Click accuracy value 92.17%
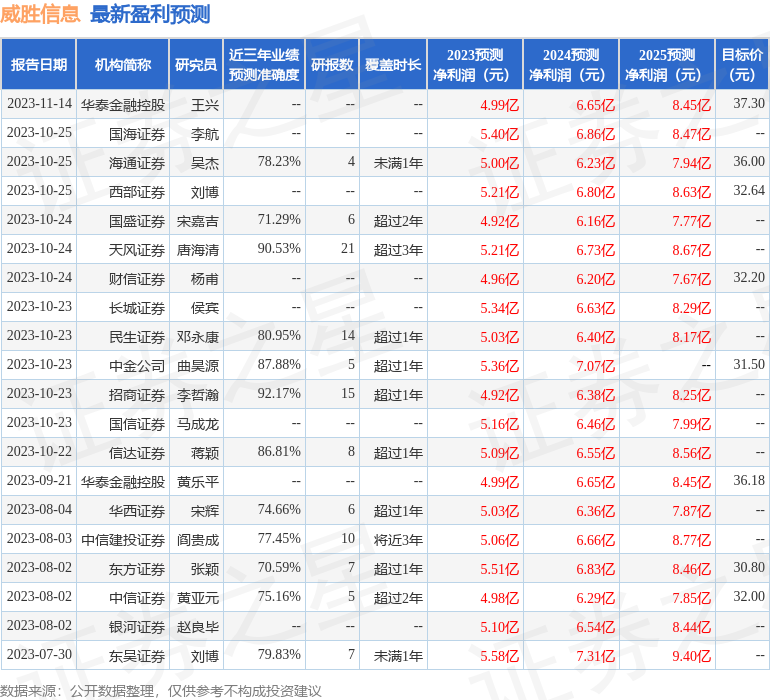This screenshot has width=770, height=700. 279,393
